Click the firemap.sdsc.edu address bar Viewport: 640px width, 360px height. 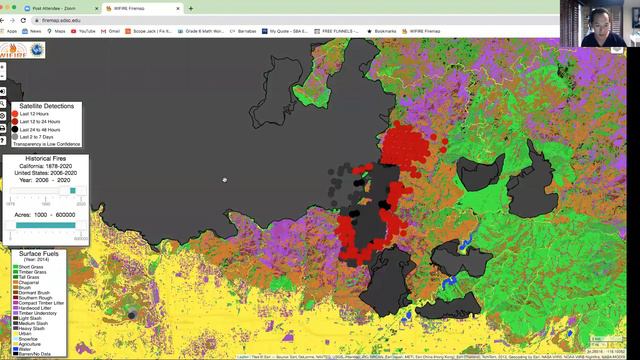point(294,20)
